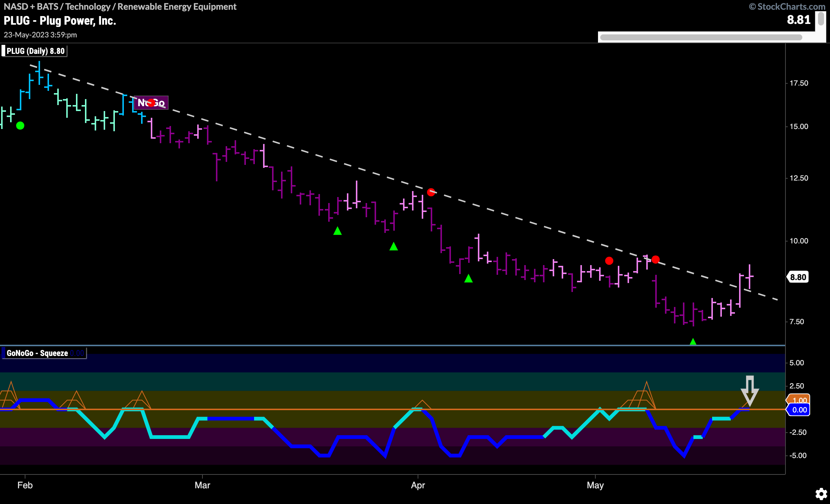
Task: Open chart settings gear icon
Action: point(821,494)
